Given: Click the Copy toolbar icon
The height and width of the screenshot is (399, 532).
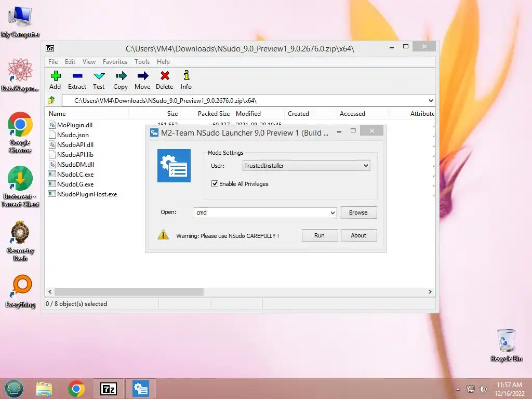Looking at the screenshot, I should [121, 76].
